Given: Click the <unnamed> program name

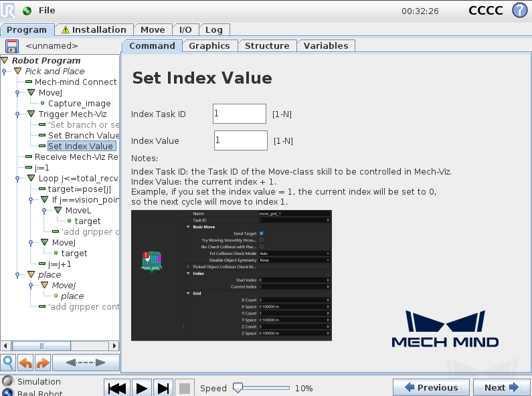Looking at the screenshot, I should point(52,45).
